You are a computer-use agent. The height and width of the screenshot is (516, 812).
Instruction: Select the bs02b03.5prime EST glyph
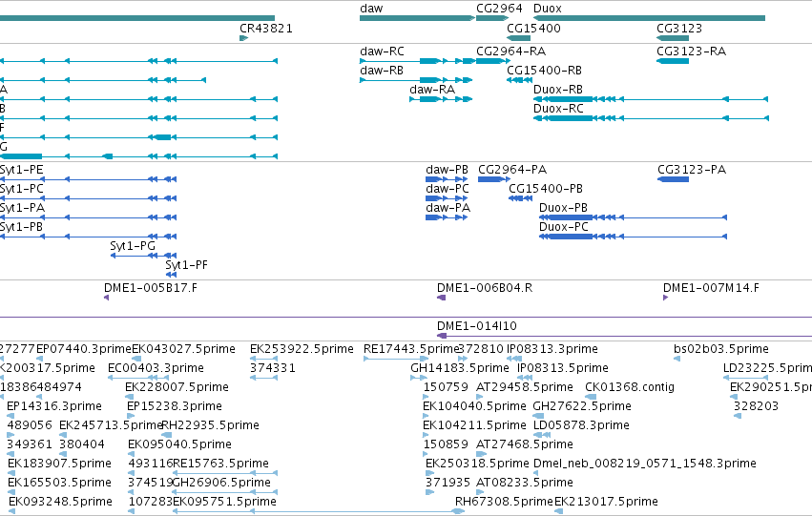click(x=677, y=358)
